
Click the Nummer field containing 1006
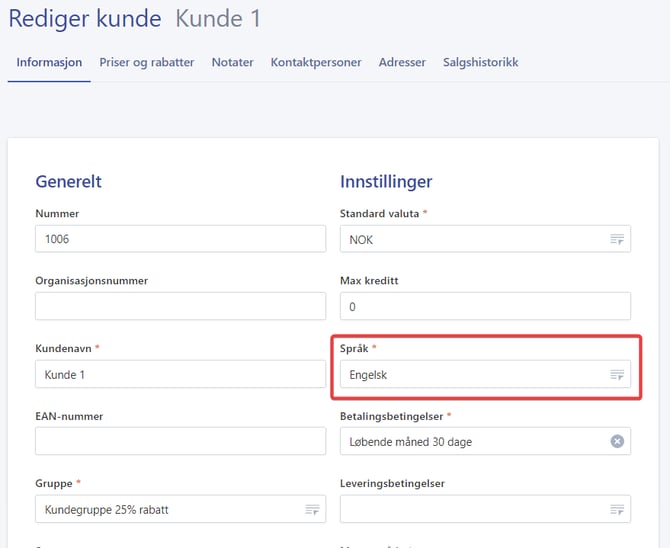[180, 239]
